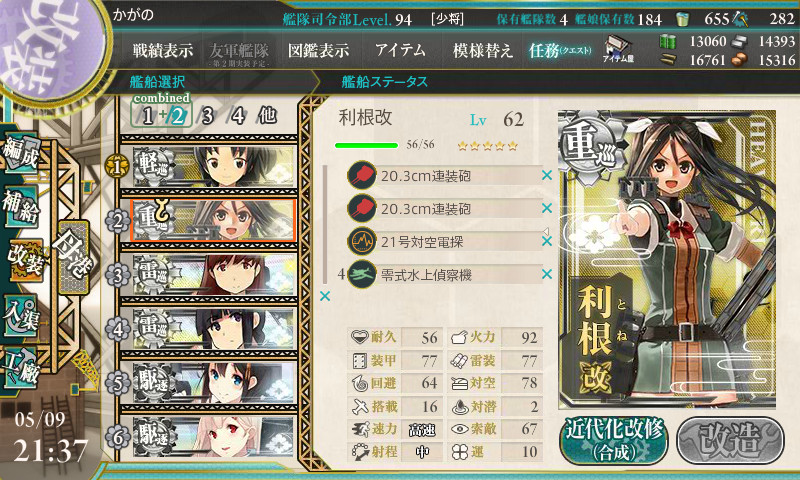Viewport: 800px width, 480px height.
Task: Click the 改造 remodel button
Action: pos(730,440)
